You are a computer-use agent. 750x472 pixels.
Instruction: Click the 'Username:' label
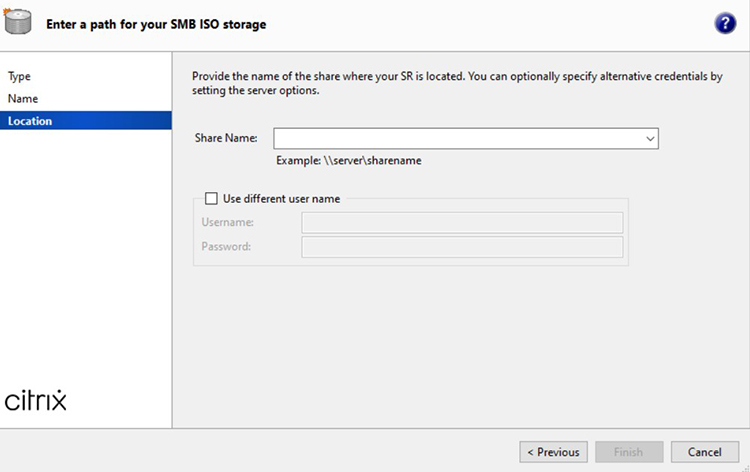227,222
